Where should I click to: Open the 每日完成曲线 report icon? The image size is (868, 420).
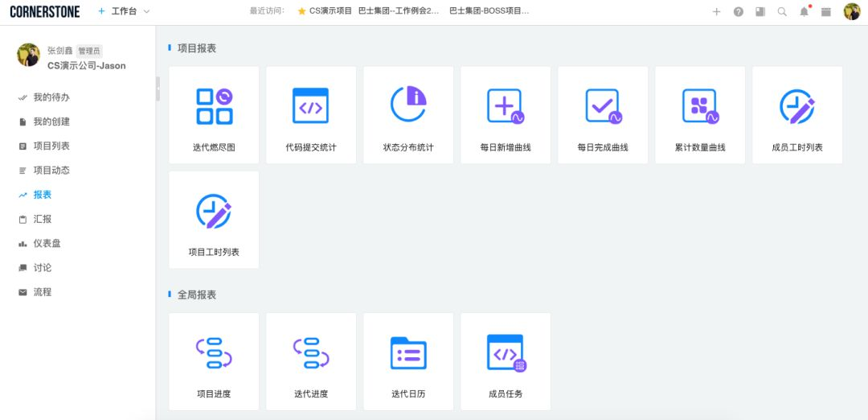coord(604,106)
